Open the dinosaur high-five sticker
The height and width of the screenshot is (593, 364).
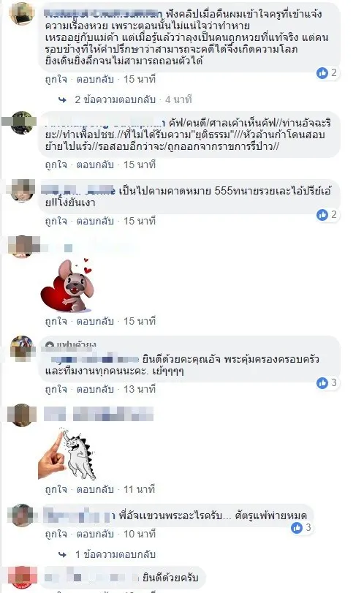point(67,453)
